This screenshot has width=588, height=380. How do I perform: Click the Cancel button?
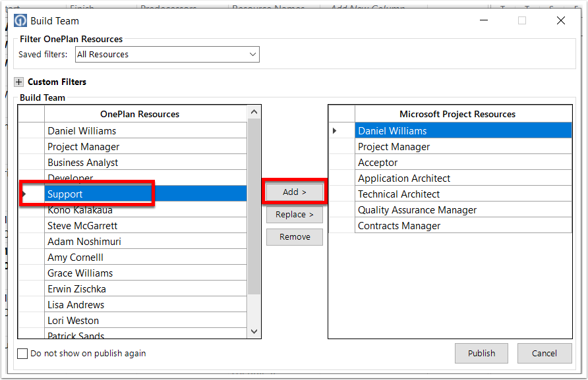pos(544,354)
